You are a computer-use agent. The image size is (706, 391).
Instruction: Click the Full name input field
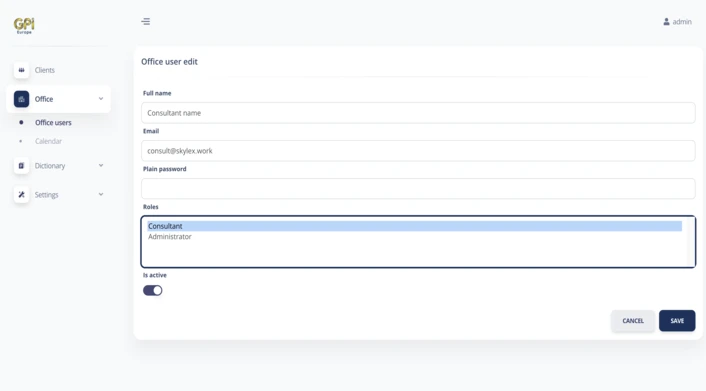coord(418,113)
